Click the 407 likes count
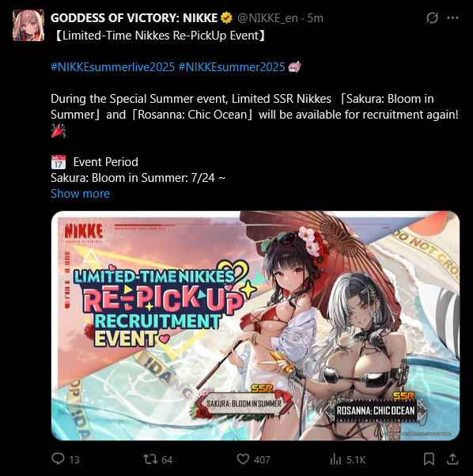The width and height of the screenshot is (473, 476). point(262,459)
